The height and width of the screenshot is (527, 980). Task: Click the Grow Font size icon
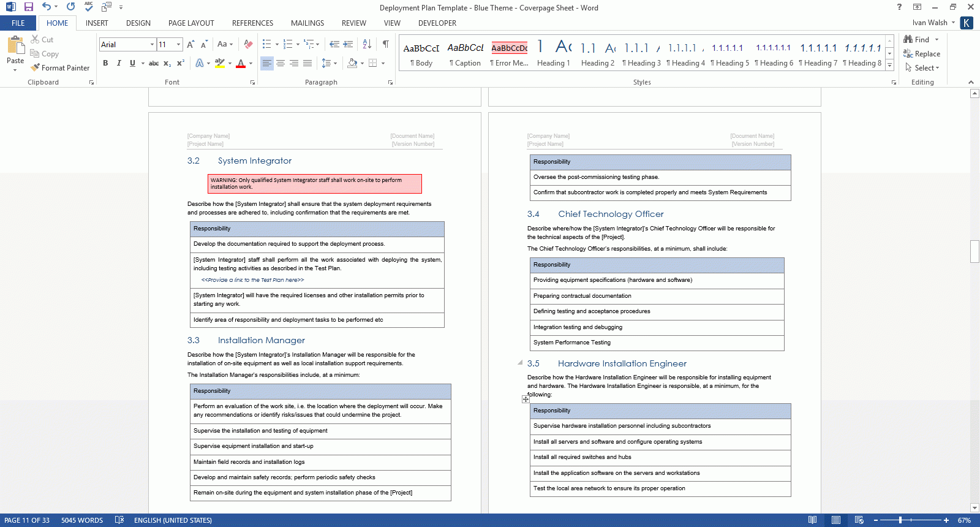190,44
